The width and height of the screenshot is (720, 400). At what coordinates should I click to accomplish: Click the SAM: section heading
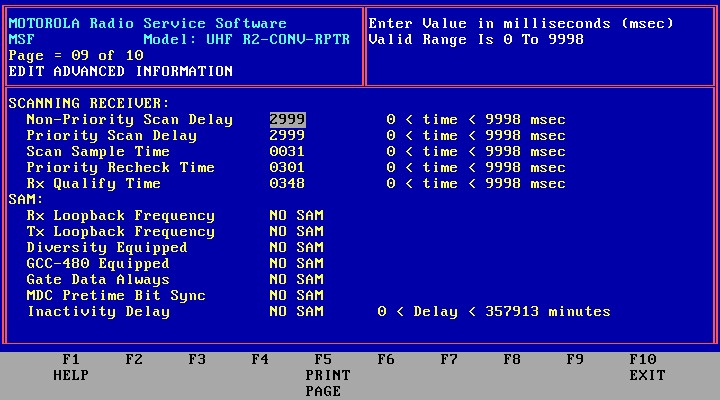coord(26,199)
